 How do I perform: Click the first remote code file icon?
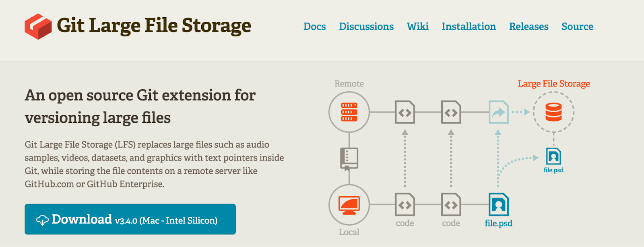click(405, 112)
